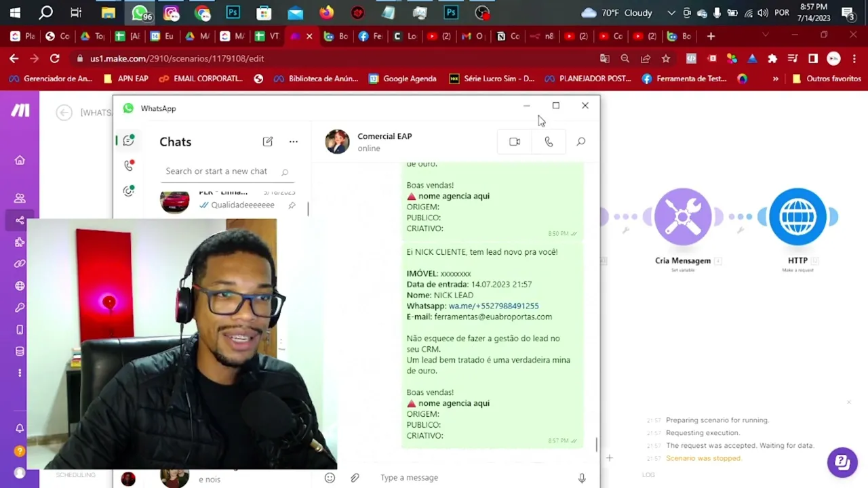Go to Make Home sidebar icon
This screenshot has width=868, height=488.
click(20, 160)
